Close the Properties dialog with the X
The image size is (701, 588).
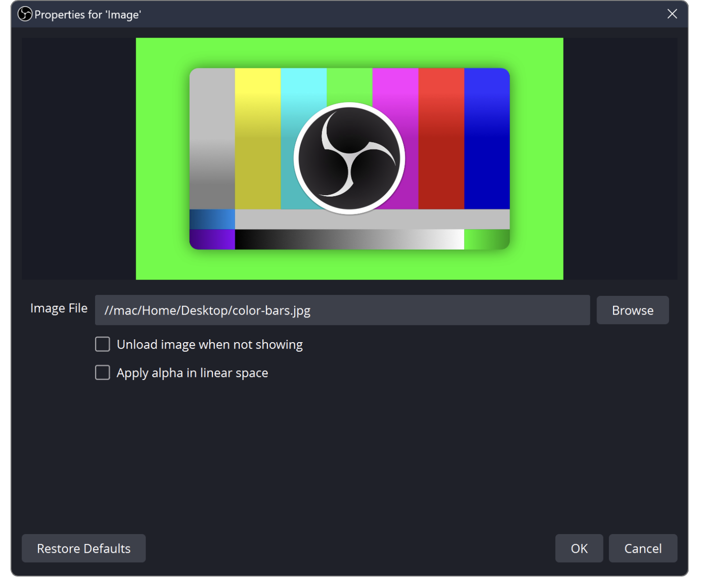point(672,14)
